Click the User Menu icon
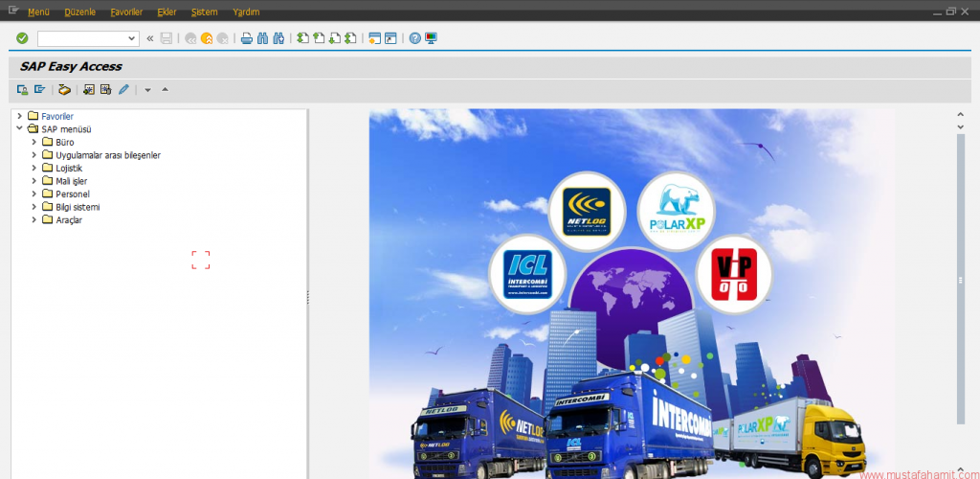Viewport: 980px width, 479px height. pos(23,90)
